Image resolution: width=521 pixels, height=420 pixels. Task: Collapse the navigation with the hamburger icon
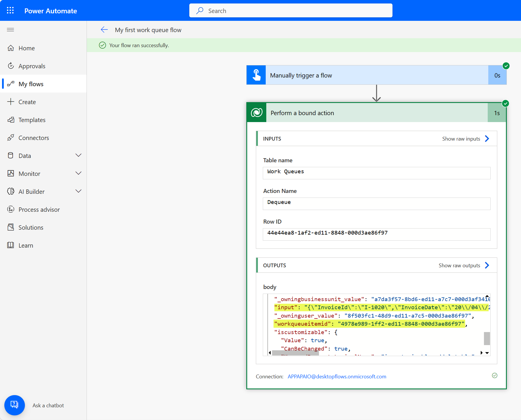point(10,30)
